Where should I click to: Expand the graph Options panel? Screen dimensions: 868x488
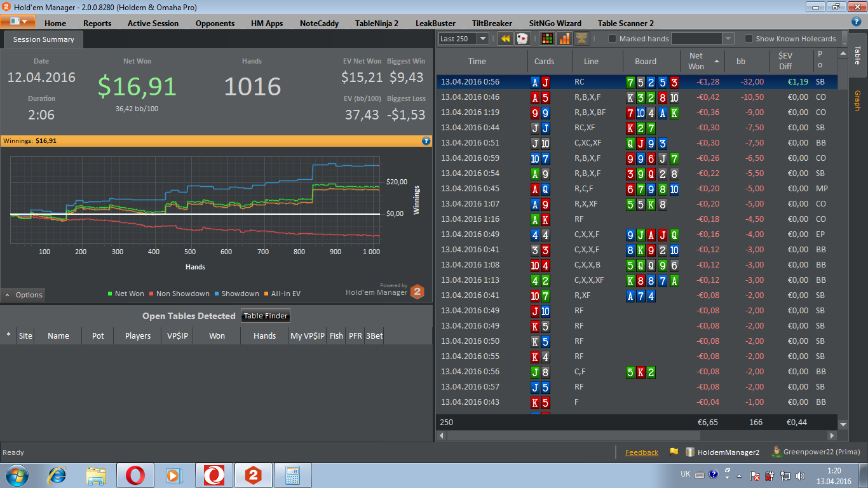[x=24, y=295]
